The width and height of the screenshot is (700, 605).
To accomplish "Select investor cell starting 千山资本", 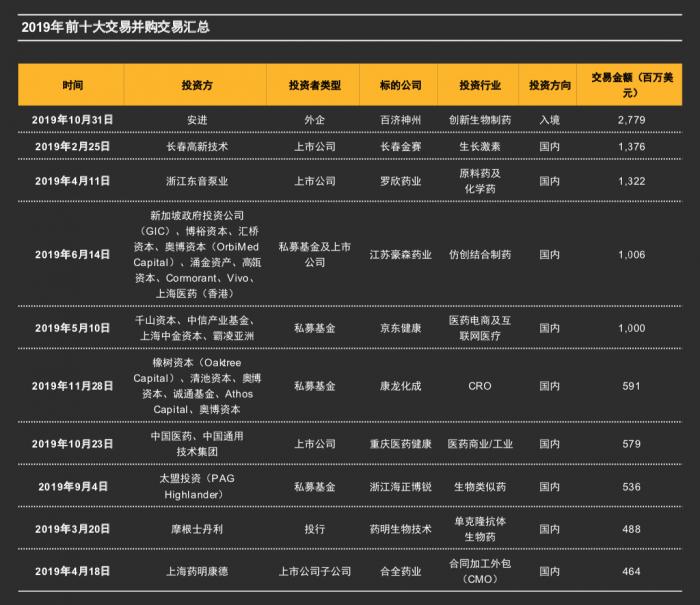I will [x=197, y=328].
